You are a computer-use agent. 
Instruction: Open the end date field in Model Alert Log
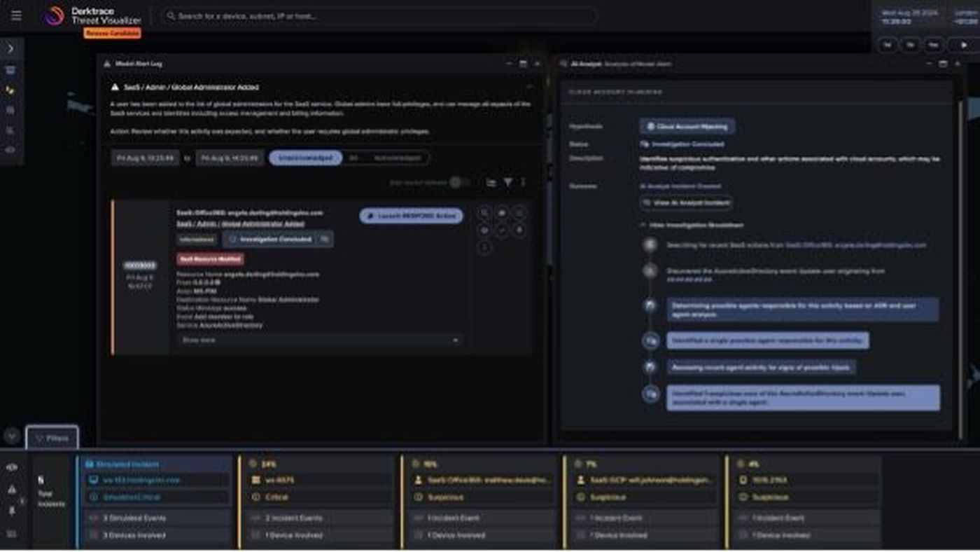point(230,158)
